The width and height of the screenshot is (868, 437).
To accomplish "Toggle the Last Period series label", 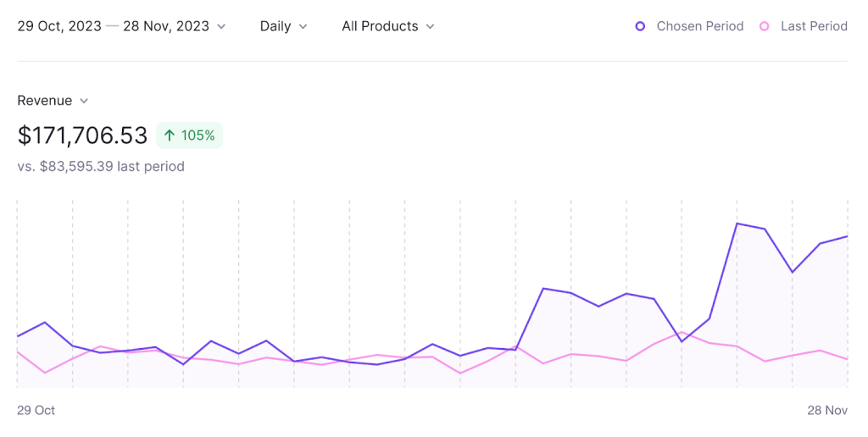I will [x=814, y=26].
